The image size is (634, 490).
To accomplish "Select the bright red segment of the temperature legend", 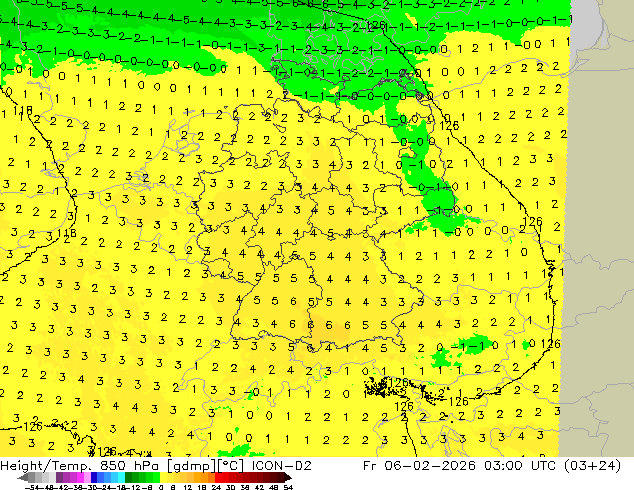I will [218, 477].
